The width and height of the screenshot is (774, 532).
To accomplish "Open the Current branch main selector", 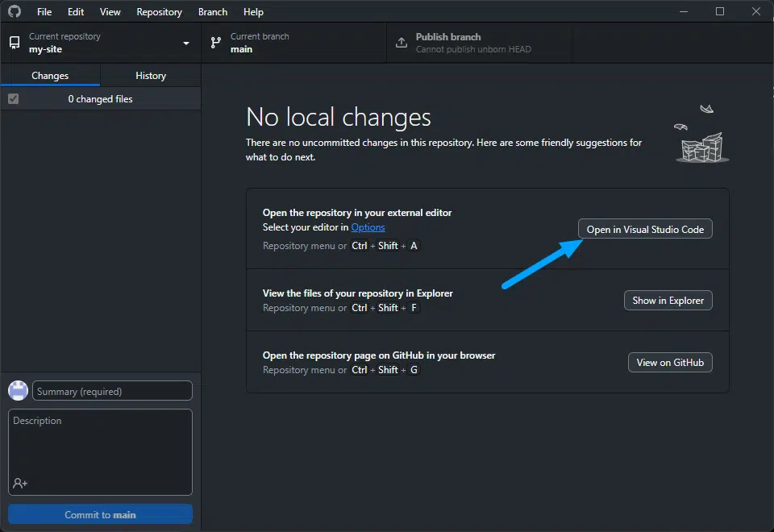I will click(293, 43).
